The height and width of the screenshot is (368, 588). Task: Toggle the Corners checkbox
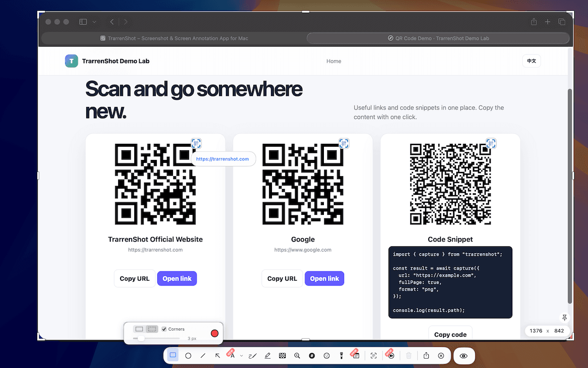tap(164, 329)
